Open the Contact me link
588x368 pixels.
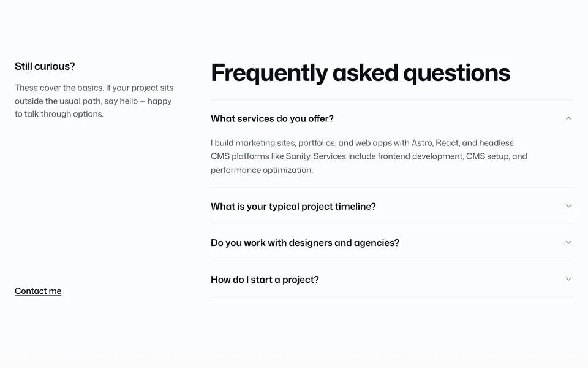point(38,291)
